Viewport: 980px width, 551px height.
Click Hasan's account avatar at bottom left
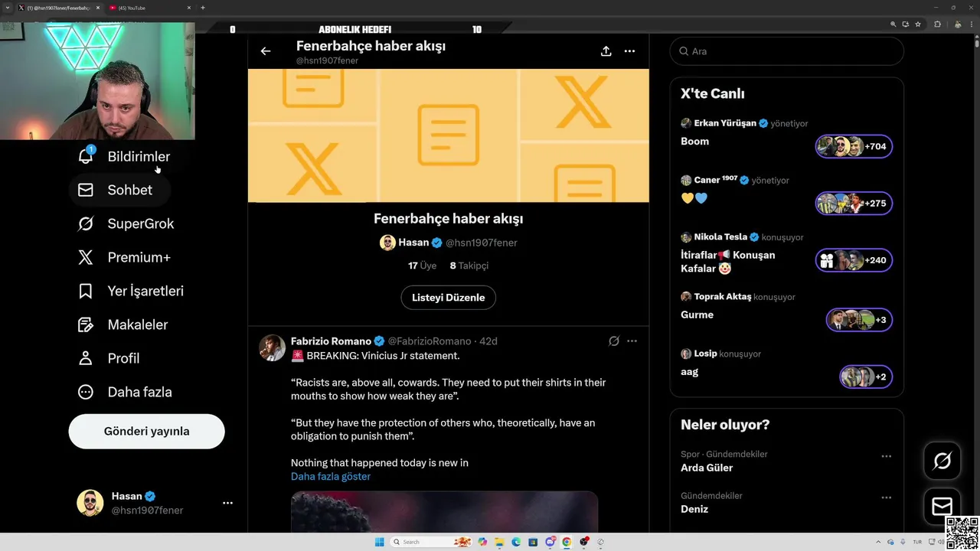[x=90, y=503]
